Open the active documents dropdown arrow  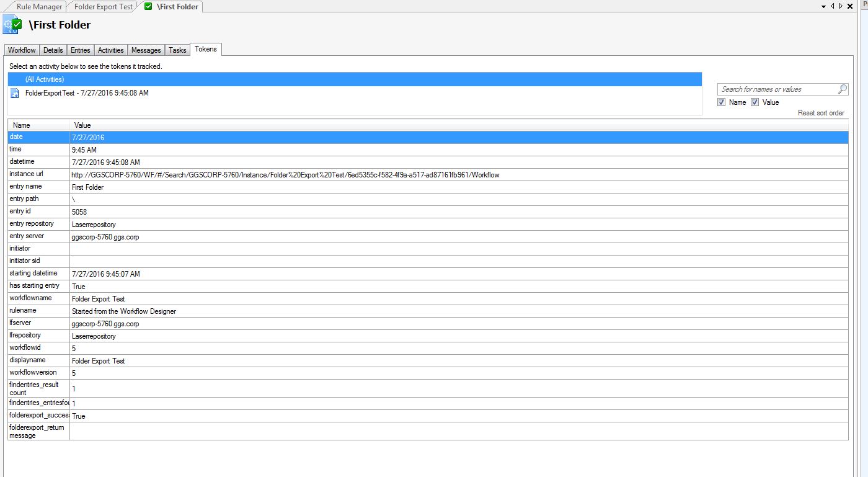click(x=824, y=6)
